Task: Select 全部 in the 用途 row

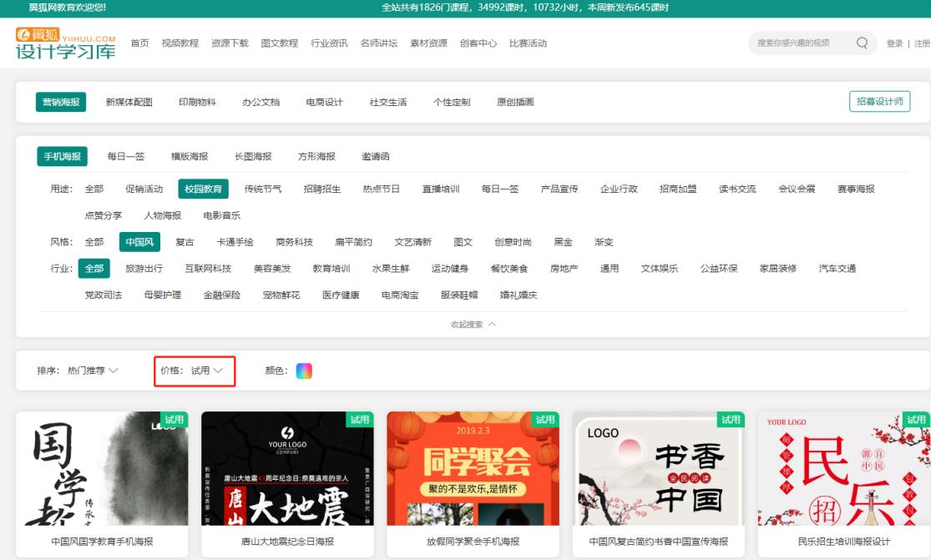Action: click(x=94, y=189)
